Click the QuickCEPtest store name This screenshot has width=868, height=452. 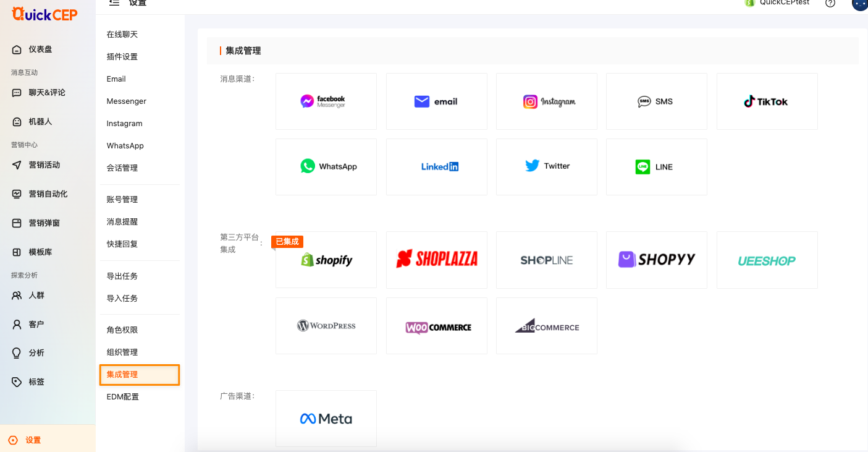pyautogui.click(x=785, y=2)
